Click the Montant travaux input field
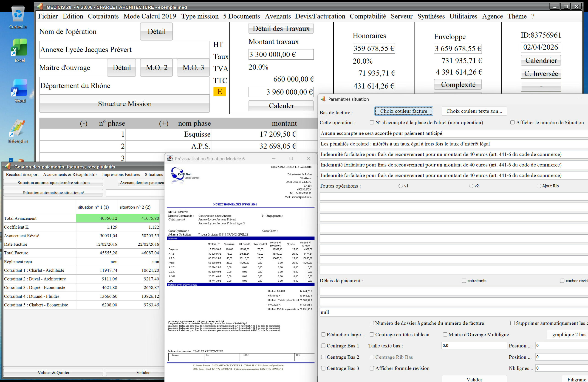588x382 pixels. click(281, 54)
